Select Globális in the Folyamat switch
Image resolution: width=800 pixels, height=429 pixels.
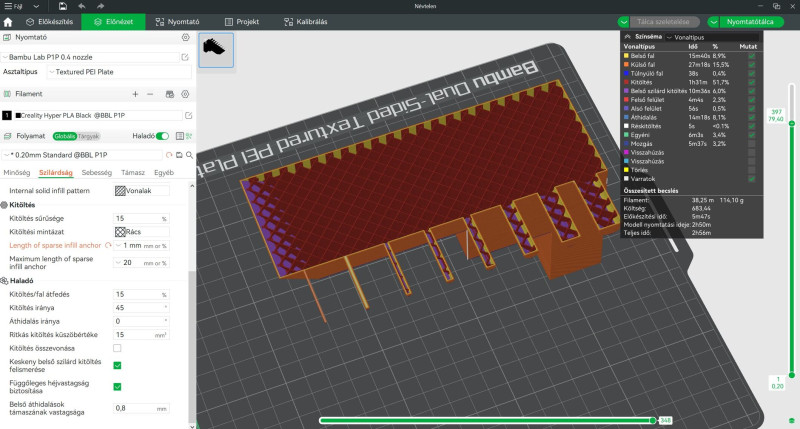(x=65, y=136)
